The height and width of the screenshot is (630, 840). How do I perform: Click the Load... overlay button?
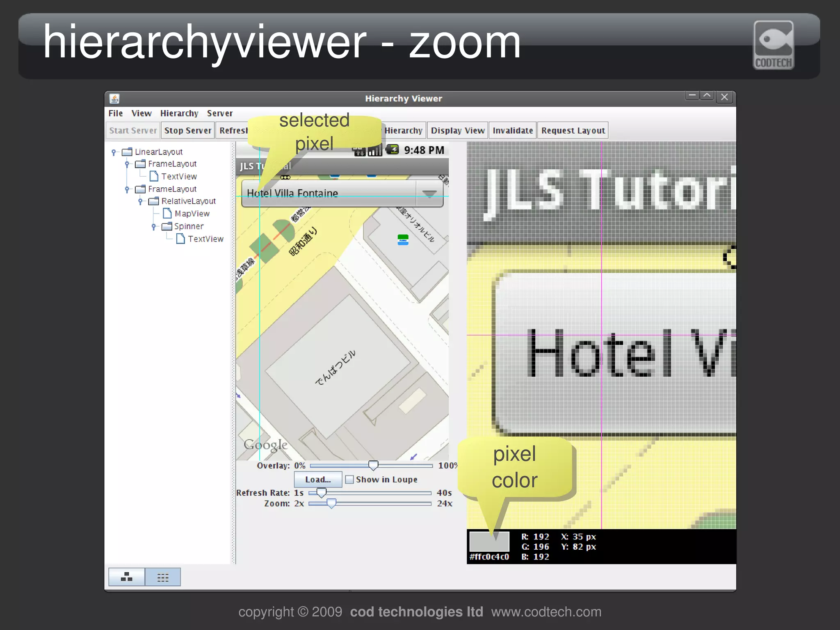[x=318, y=480]
